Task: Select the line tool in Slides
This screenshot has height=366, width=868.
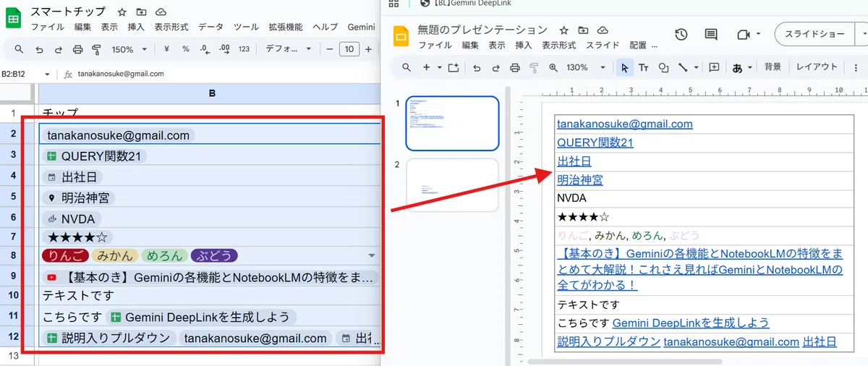Action: tap(682, 67)
